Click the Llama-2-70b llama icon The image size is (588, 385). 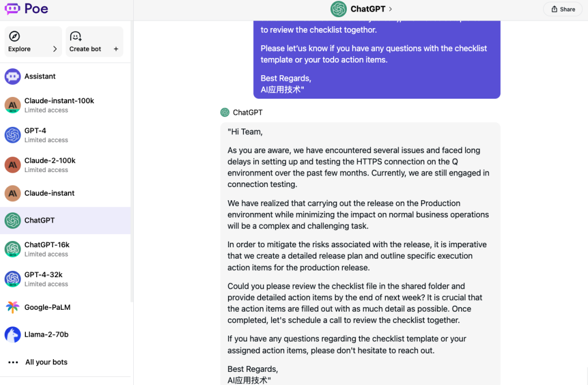[x=13, y=335]
